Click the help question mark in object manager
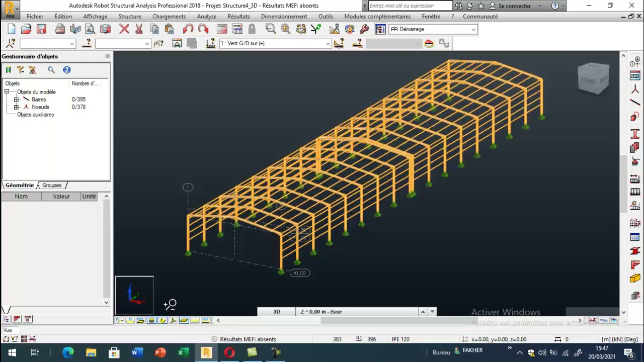644x362 pixels. pyautogui.click(x=67, y=70)
